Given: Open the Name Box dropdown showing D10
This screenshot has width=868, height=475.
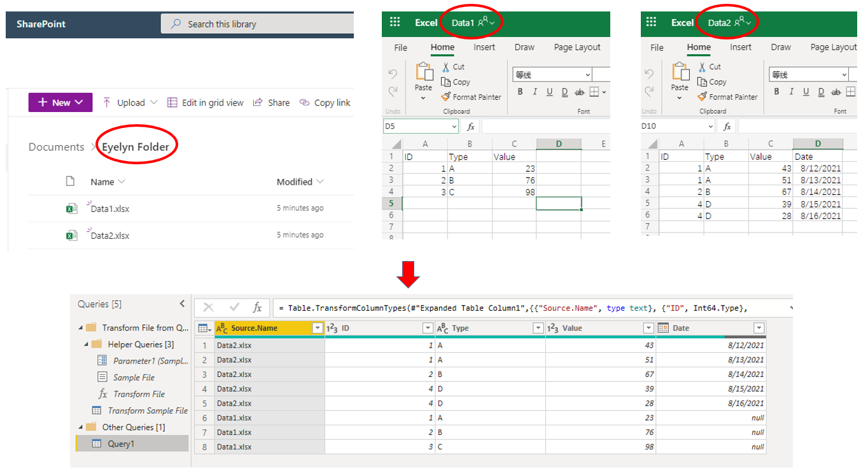Looking at the screenshot, I should click(x=710, y=127).
